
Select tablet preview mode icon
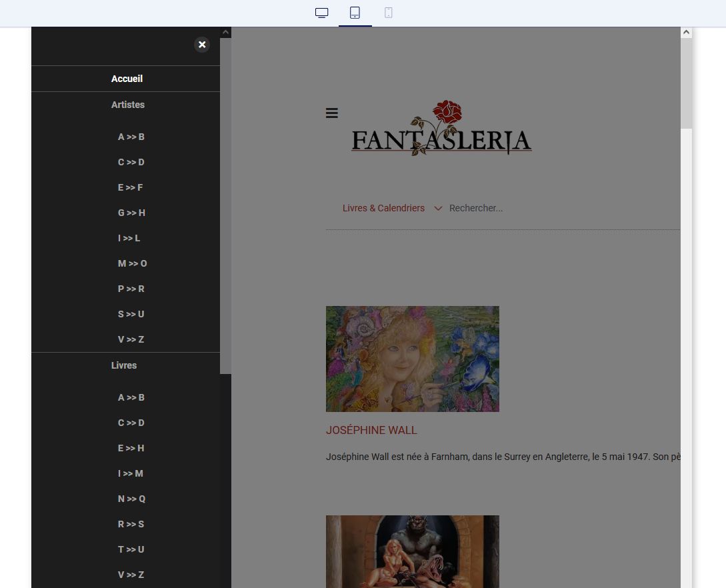355,13
